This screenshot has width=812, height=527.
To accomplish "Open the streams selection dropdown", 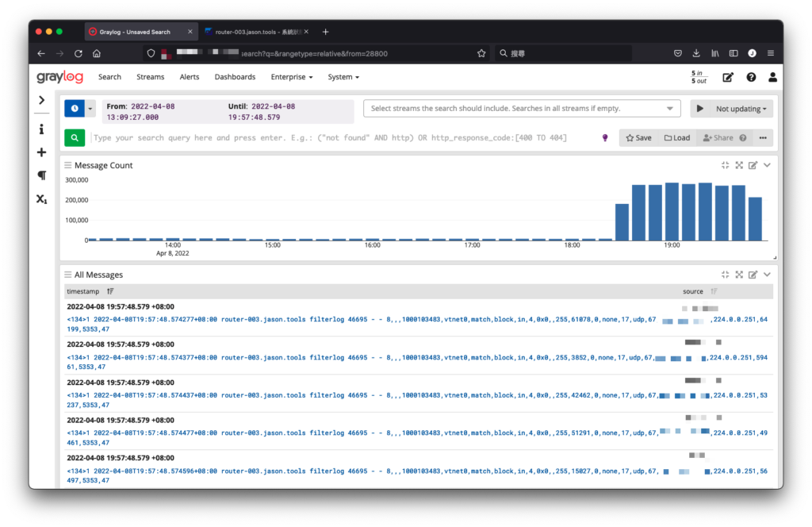I will pyautogui.click(x=522, y=108).
